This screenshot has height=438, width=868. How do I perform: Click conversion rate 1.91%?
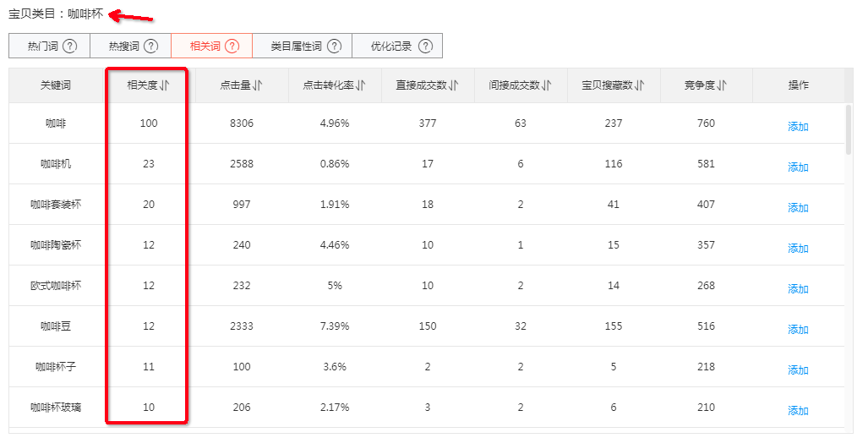point(335,205)
